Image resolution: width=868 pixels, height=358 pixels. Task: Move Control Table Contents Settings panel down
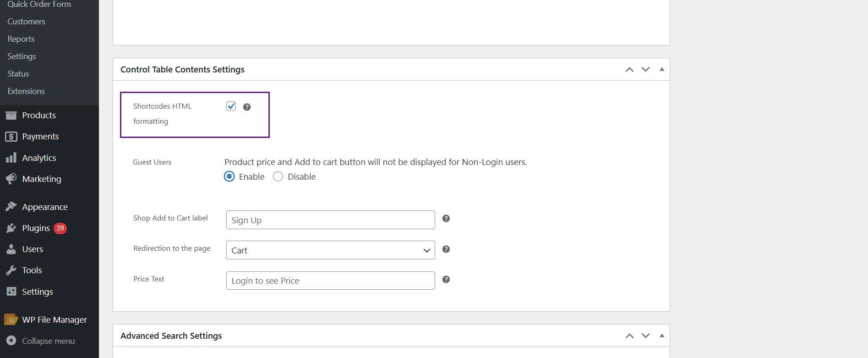646,70
